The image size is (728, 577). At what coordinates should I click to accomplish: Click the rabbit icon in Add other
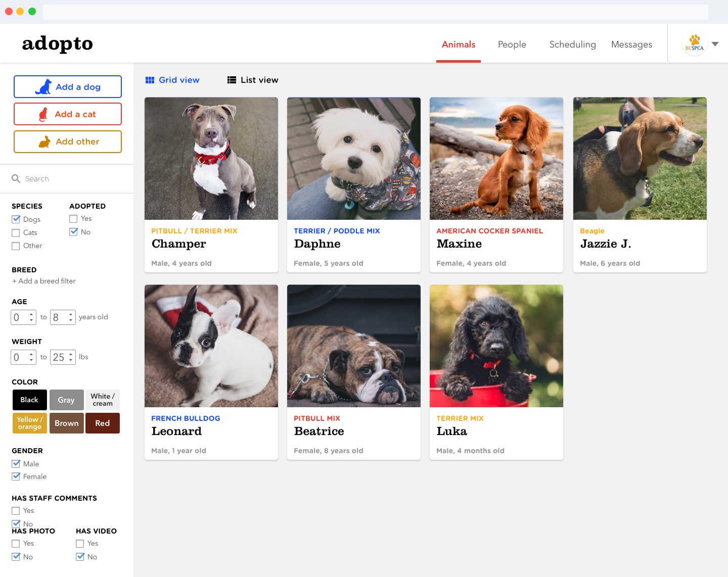coord(44,141)
